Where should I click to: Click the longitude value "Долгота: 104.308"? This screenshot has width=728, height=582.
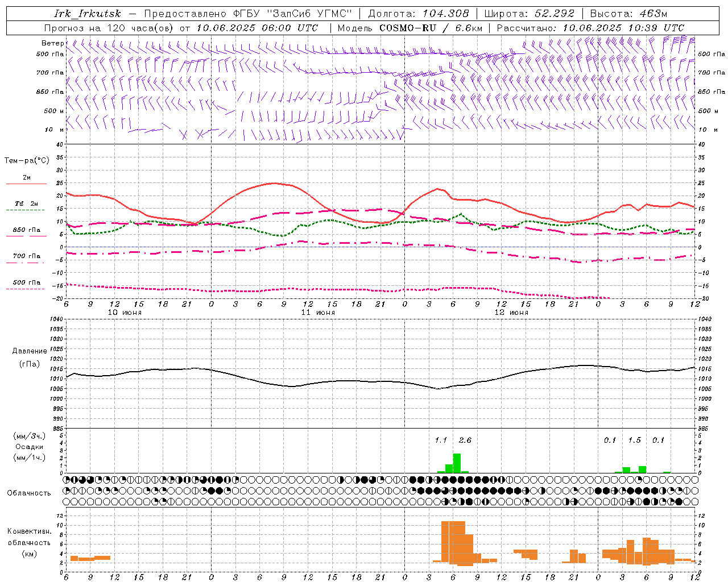419,14
